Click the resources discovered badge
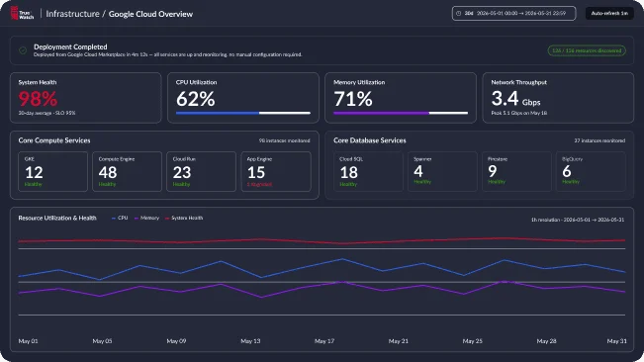The width and height of the screenshot is (644, 362). (x=587, y=50)
